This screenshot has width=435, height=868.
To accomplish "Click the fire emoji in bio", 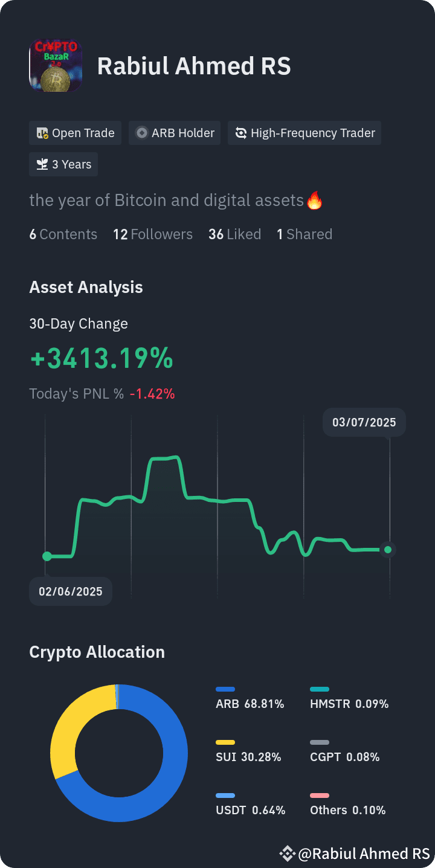I will (x=315, y=200).
